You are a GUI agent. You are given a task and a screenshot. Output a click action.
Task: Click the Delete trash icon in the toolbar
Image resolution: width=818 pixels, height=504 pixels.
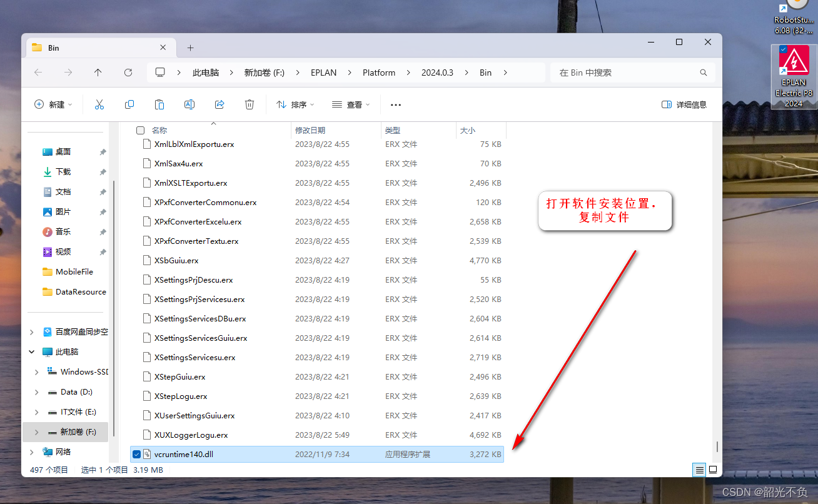249,104
